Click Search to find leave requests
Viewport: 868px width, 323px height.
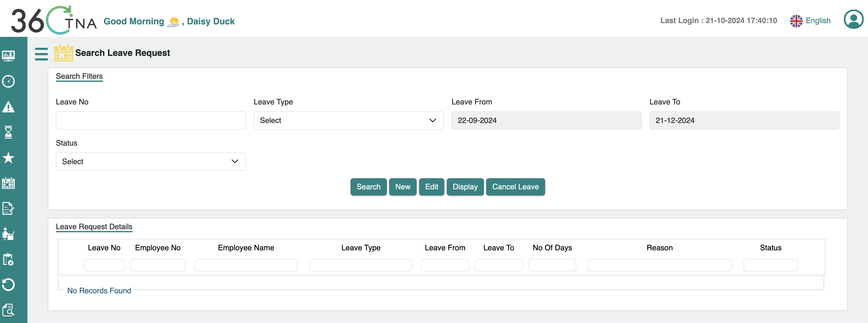pyautogui.click(x=368, y=186)
